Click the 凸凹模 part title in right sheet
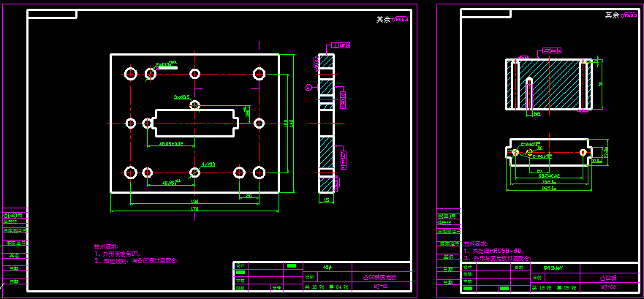The width and height of the screenshot is (644, 299). [608, 278]
